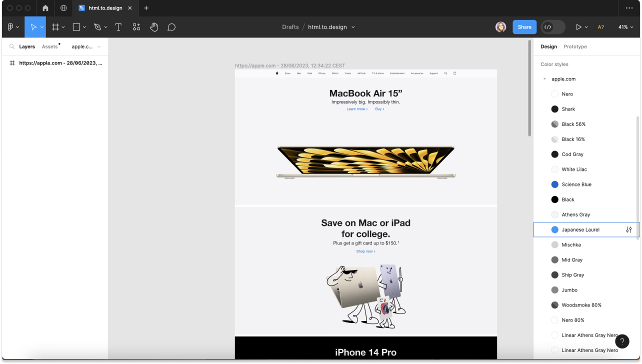
Task: Click the MacBook Air laptop image on canvas
Action: pyautogui.click(x=366, y=161)
